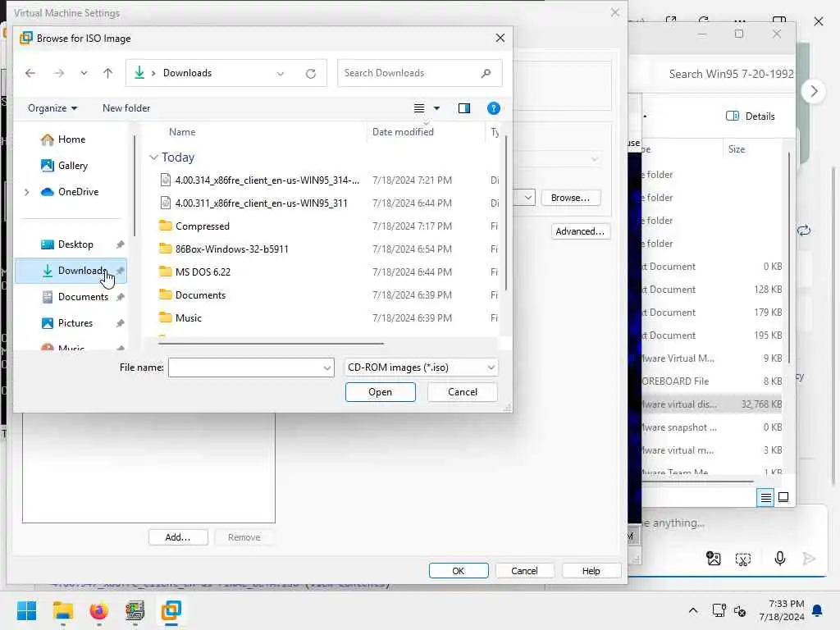Unpin Desktop pin icon
This screenshot has height=630, width=840.
(120, 244)
